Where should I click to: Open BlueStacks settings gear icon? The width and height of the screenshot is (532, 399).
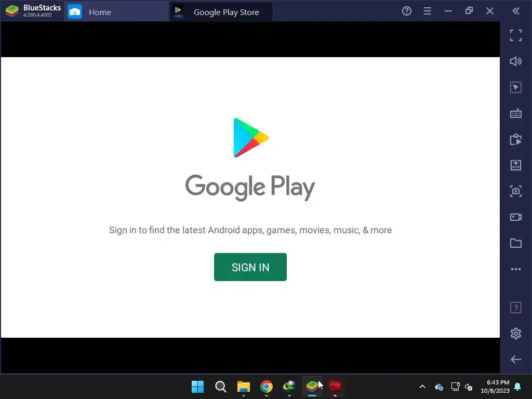click(x=516, y=334)
